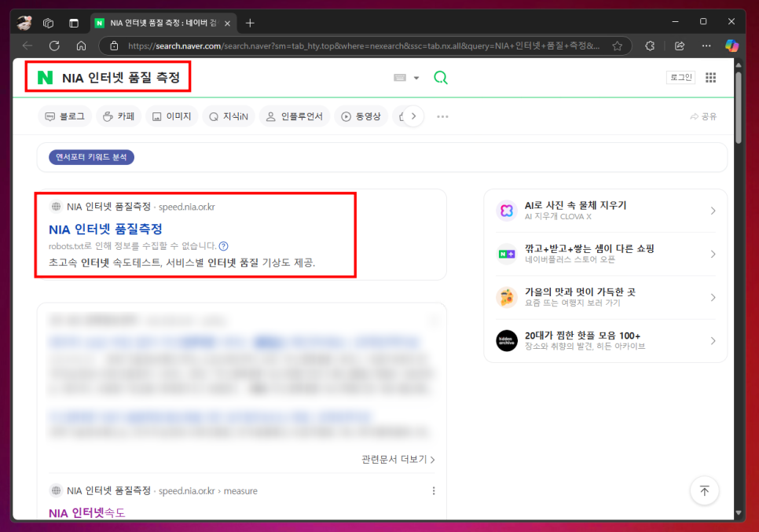Open a new tab with plus button
Screen dimensions: 759x532
click(x=250, y=23)
